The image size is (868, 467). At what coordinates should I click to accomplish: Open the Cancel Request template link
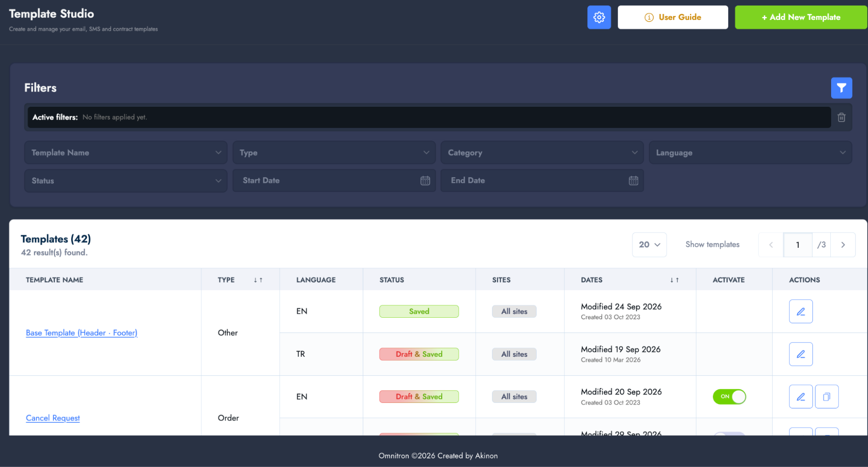point(53,418)
